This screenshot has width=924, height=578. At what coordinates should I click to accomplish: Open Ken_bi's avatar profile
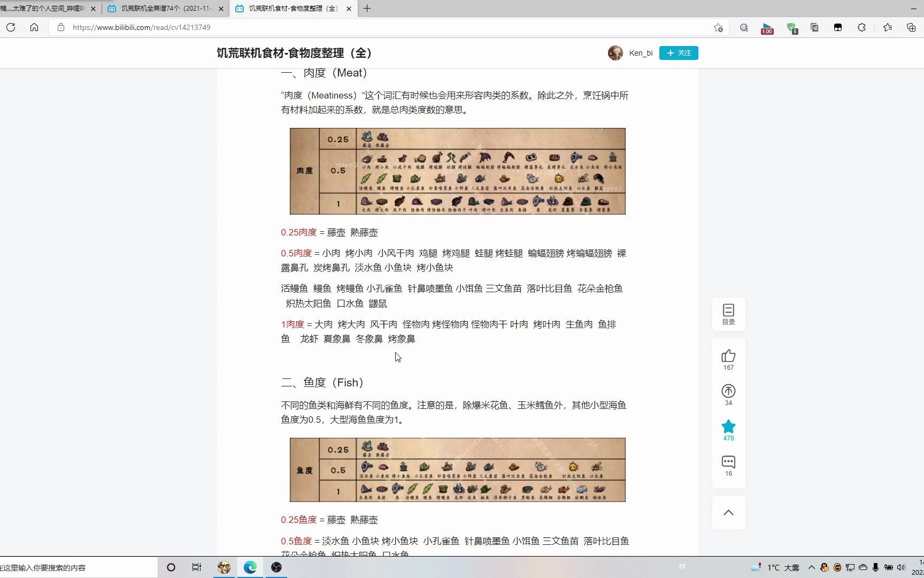coord(615,53)
